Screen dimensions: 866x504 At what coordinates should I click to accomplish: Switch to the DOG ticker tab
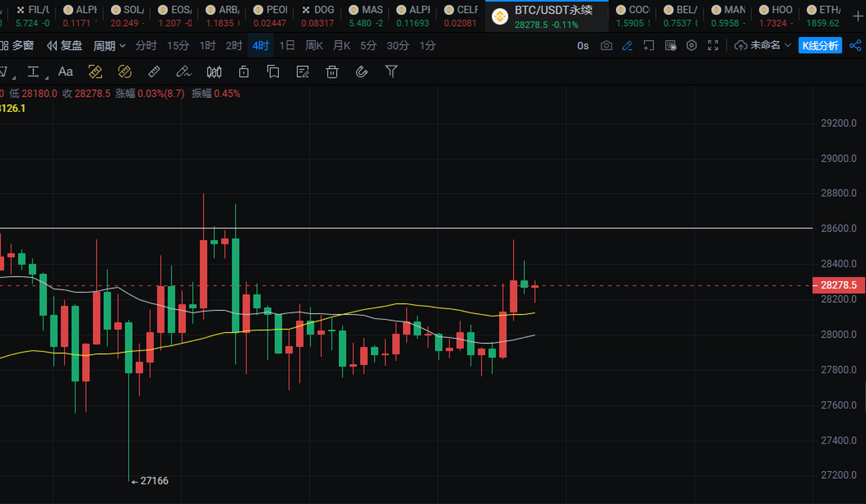pos(318,17)
